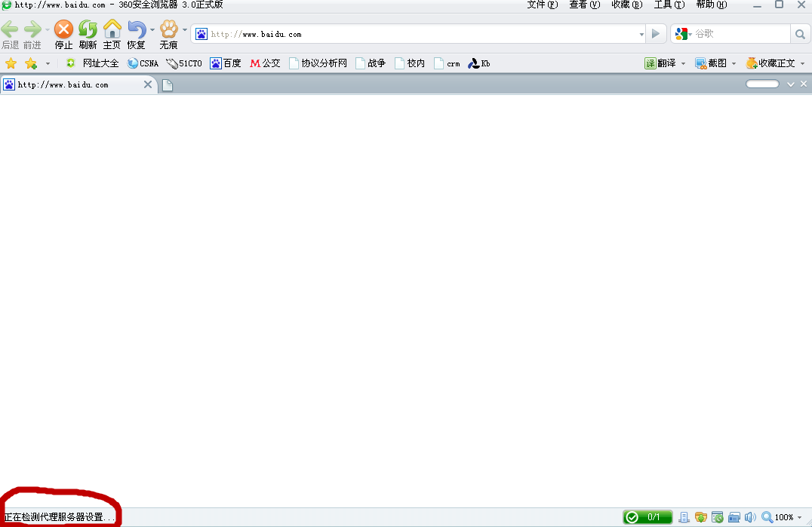Expand the zoom level dropdown arrow
This screenshot has height=527, width=812.
point(800,517)
